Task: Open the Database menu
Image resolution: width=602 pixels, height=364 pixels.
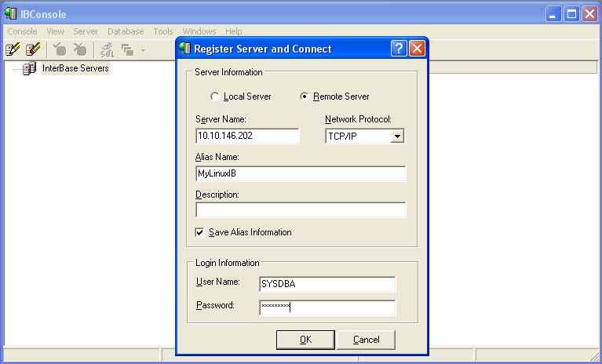Action: pos(126,31)
